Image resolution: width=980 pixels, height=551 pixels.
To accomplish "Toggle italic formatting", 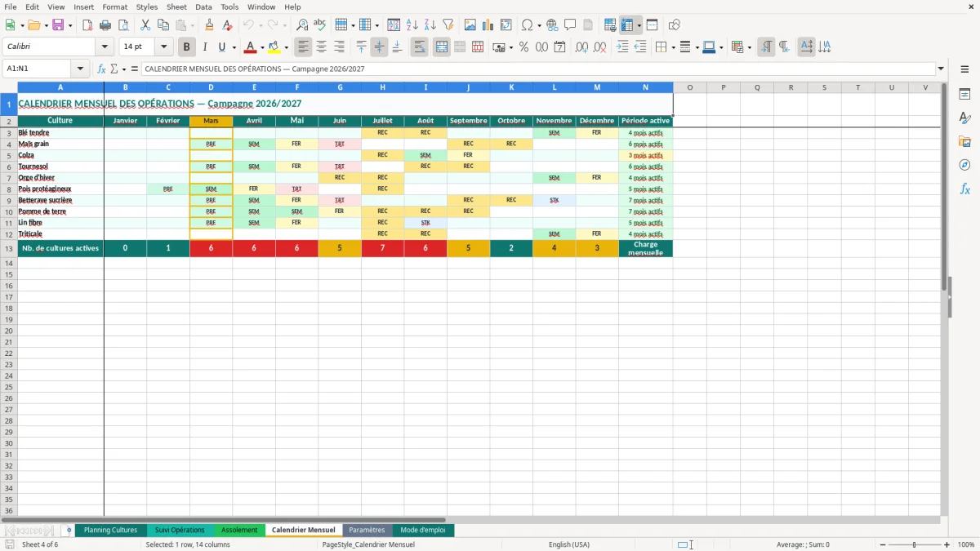I will (205, 47).
